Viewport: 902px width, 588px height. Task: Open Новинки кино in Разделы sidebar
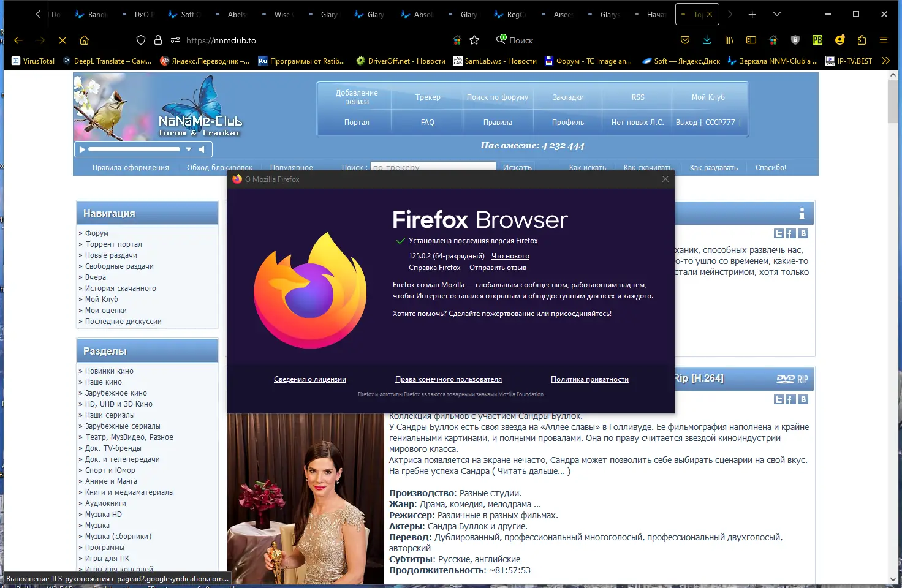[x=109, y=371]
